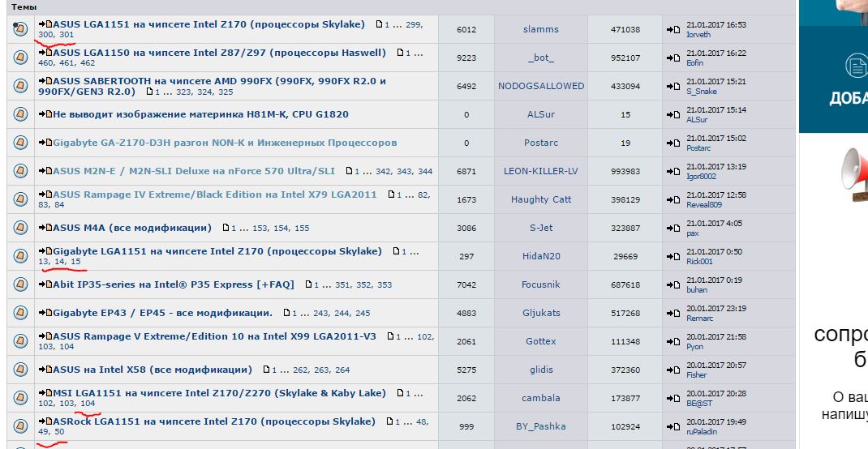This screenshot has height=449, width=868.
Task: Open last post icon next to S_Snake
Action: (673, 86)
